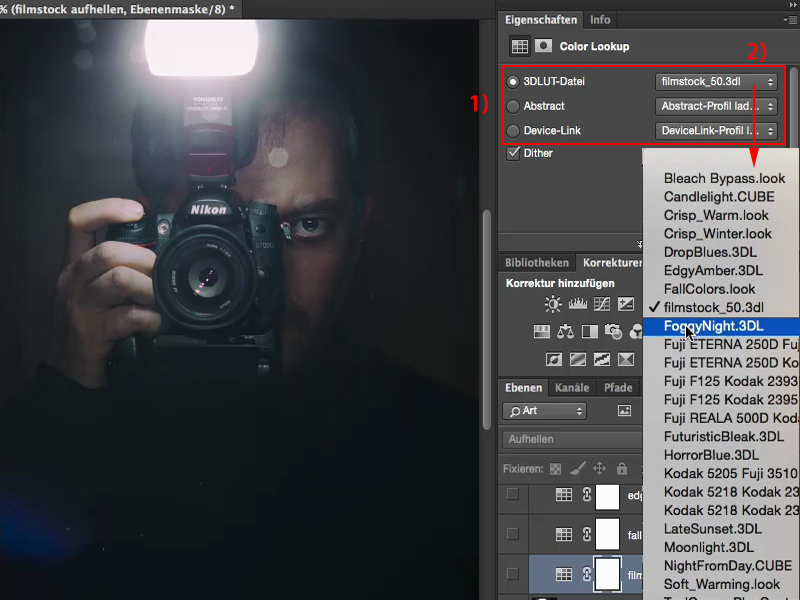Open the Abstract-Profil laden dropdown
800x600 pixels.
click(x=716, y=106)
